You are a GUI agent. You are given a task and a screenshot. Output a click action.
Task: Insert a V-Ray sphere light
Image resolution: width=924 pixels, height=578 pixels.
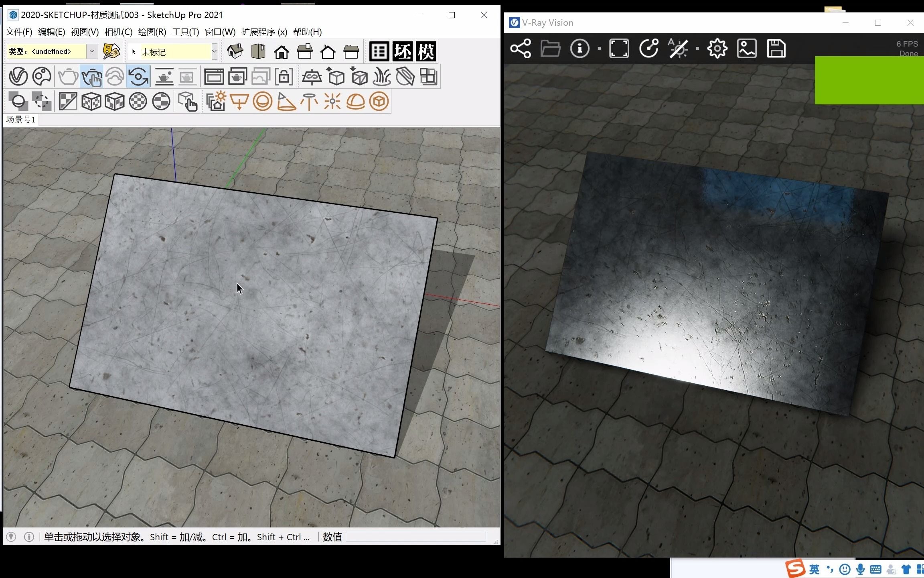pos(263,102)
